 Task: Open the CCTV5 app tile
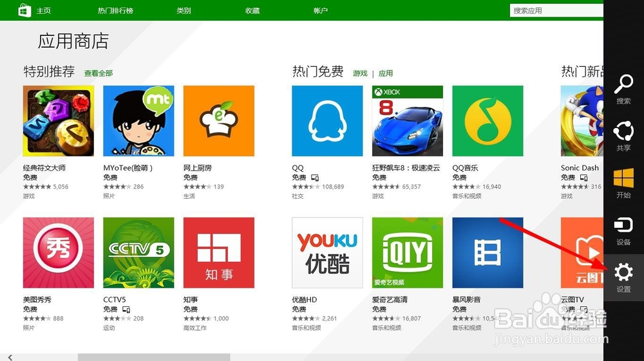click(x=138, y=253)
